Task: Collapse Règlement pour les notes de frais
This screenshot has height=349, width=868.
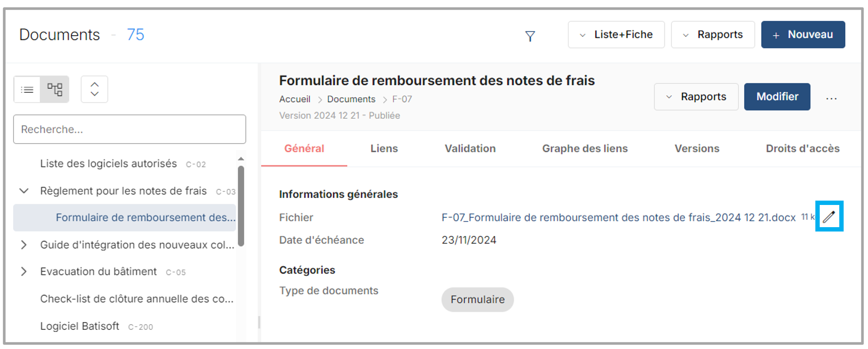Action: pos(24,191)
